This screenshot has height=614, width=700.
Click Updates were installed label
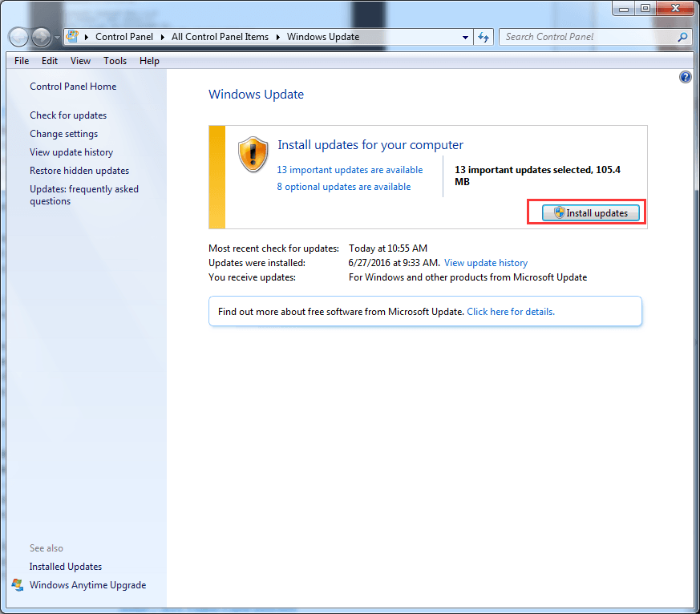[257, 263]
